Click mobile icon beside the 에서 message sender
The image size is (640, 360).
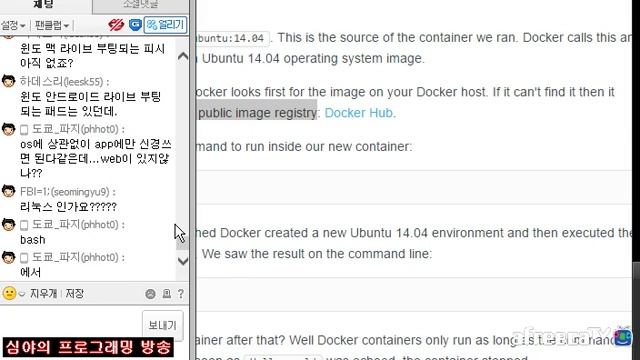tap(24, 258)
